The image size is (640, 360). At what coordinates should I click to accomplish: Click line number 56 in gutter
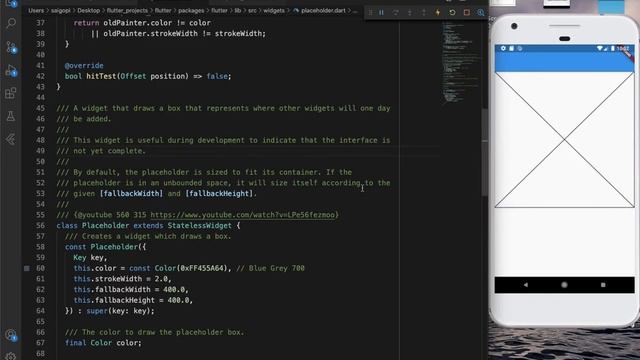point(40,225)
